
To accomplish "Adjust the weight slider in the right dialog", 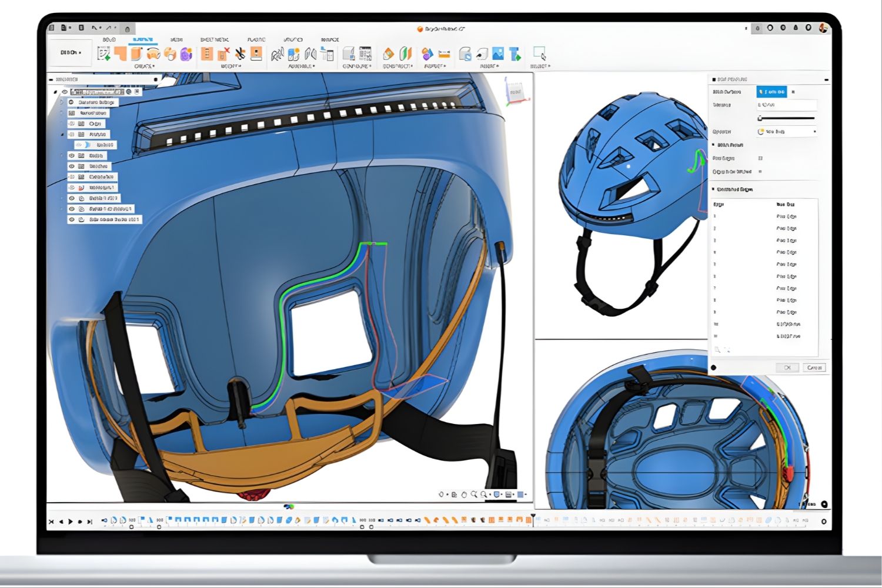I will point(760,117).
